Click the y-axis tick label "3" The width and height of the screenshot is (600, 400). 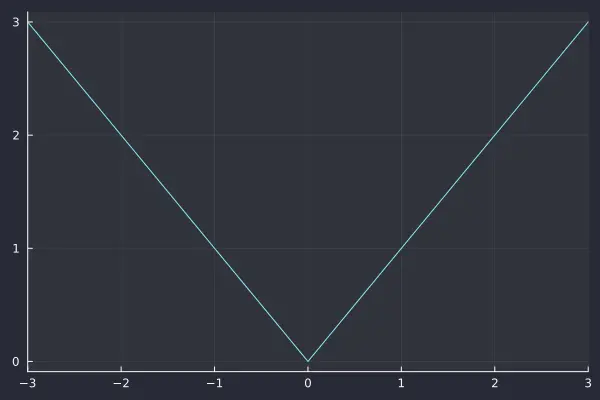15,22
